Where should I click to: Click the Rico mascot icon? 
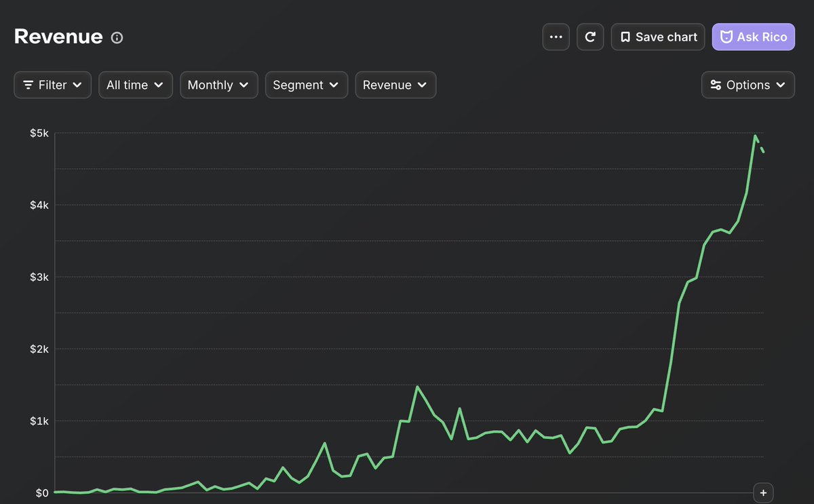[726, 37]
